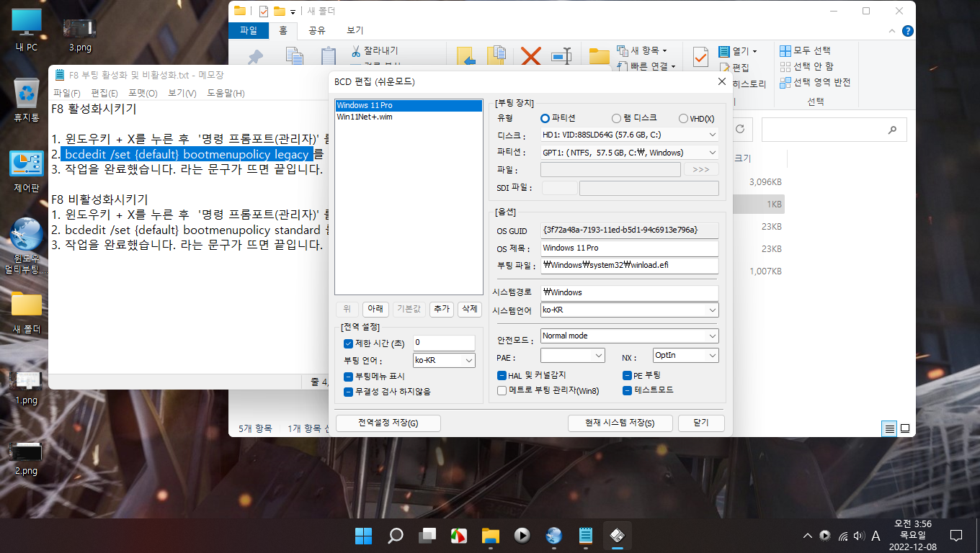Open the 디스크 dropdown
The width and height of the screenshot is (980, 553).
(629, 135)
